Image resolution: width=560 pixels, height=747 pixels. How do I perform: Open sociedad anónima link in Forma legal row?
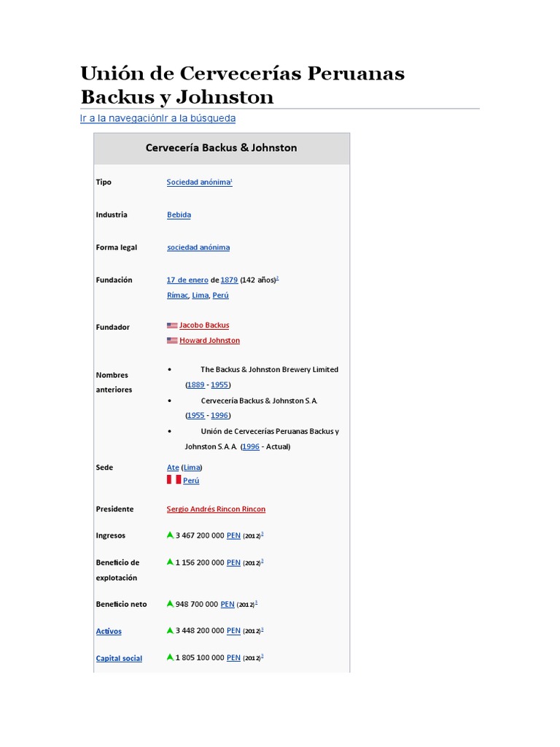pos(198,247)
